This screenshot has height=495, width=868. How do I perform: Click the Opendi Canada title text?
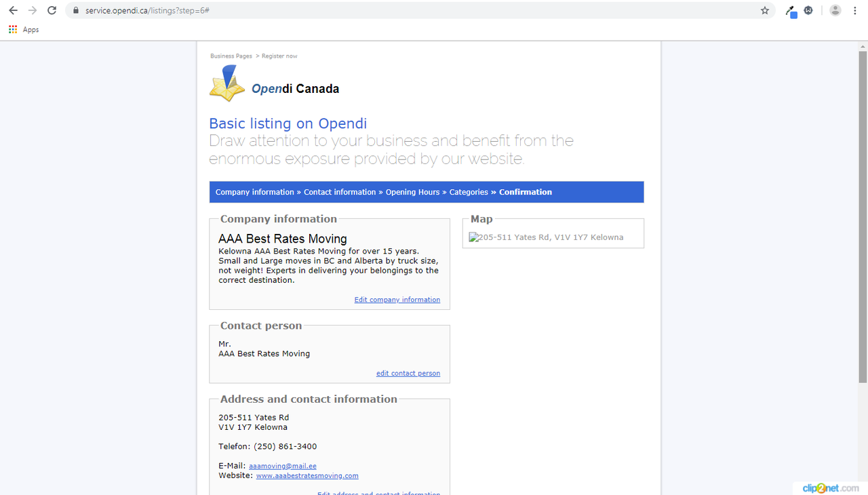(296, 89)
